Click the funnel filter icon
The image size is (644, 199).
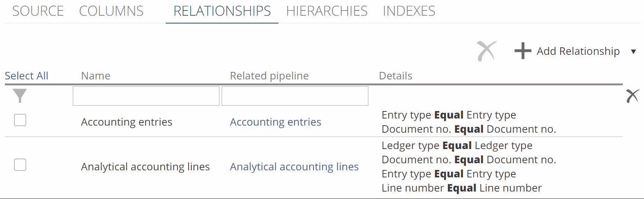20,96
